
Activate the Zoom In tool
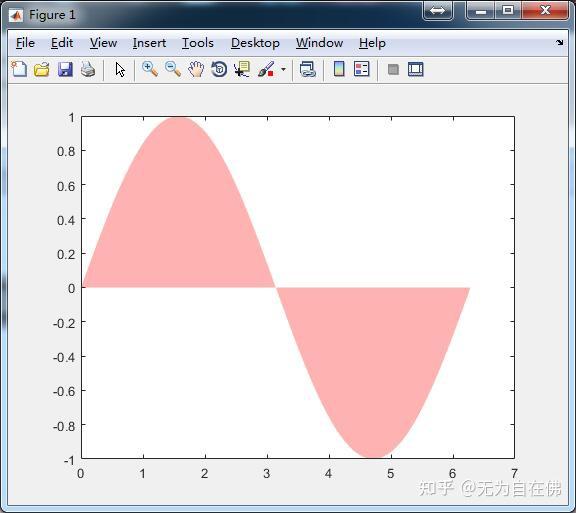click(150, 69)
